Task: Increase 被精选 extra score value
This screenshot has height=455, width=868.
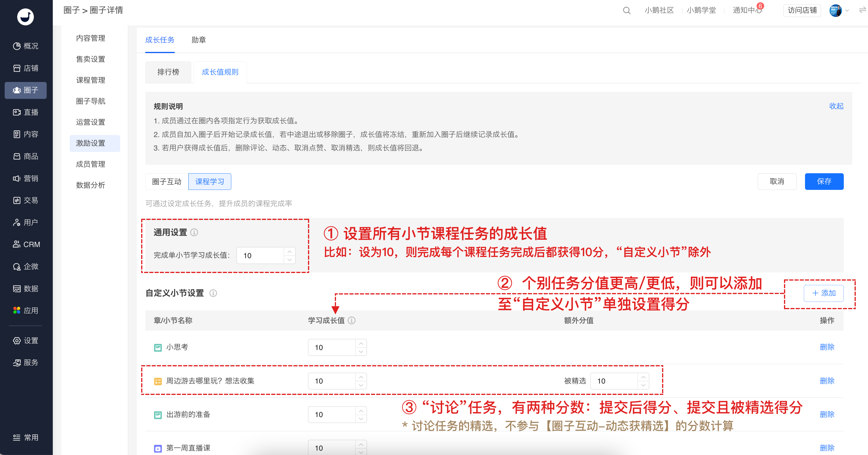Action: point(643,377)
